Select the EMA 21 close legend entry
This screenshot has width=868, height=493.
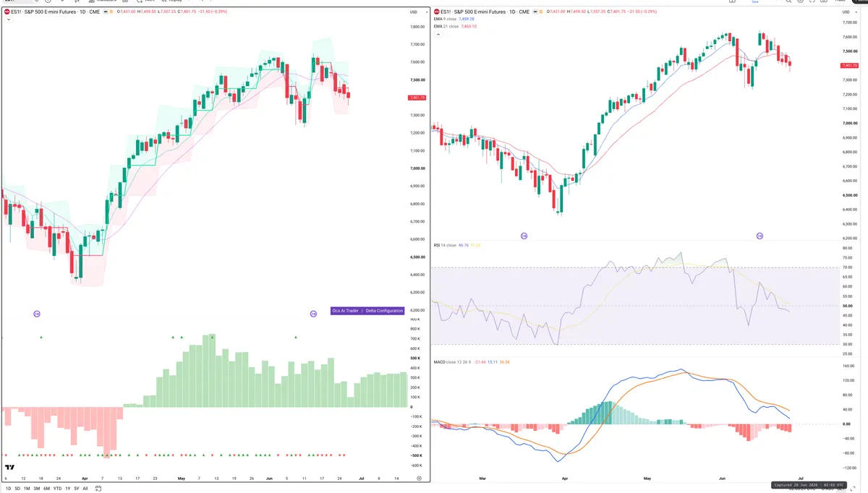coord(446,26)
